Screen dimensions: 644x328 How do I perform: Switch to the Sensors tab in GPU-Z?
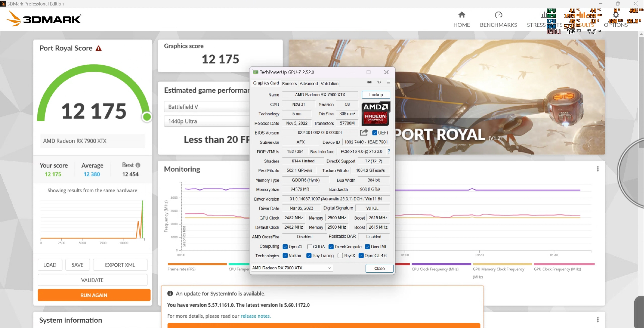point(289,84)
